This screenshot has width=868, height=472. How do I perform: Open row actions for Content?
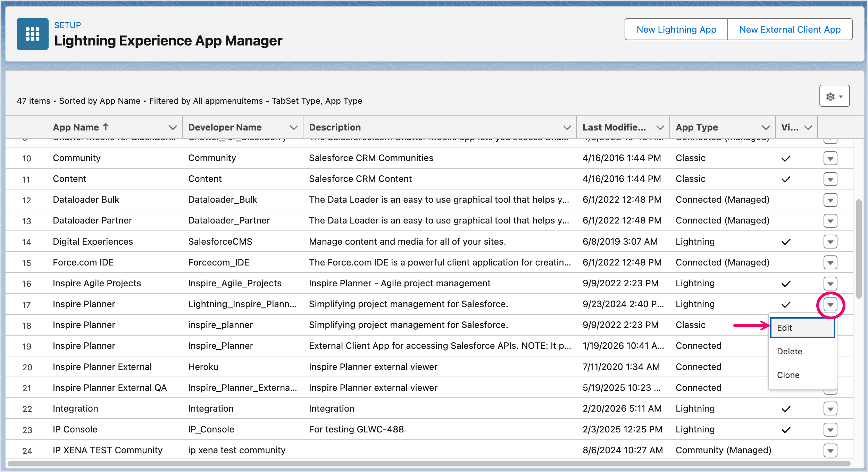click(x=830, y=179)
